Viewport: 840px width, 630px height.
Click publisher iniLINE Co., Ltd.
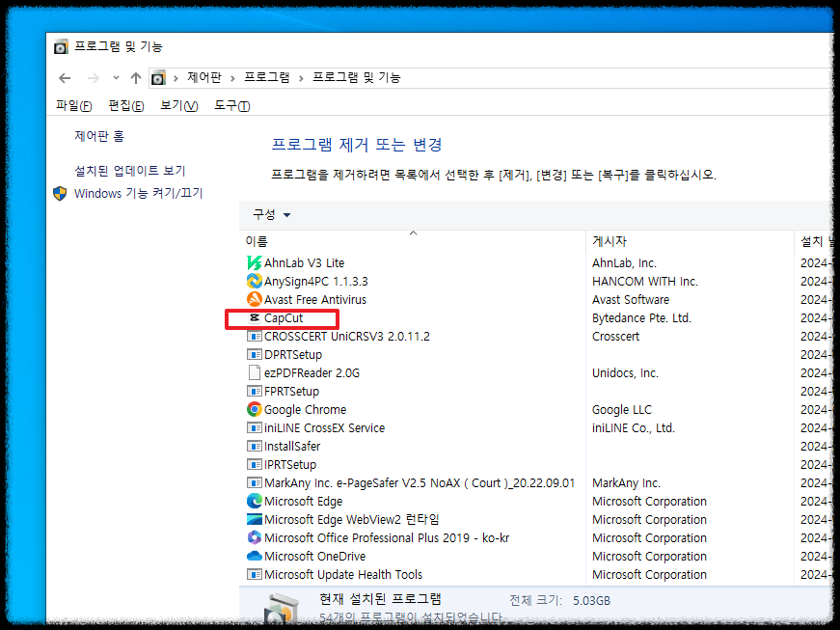(x=634, y=428)
